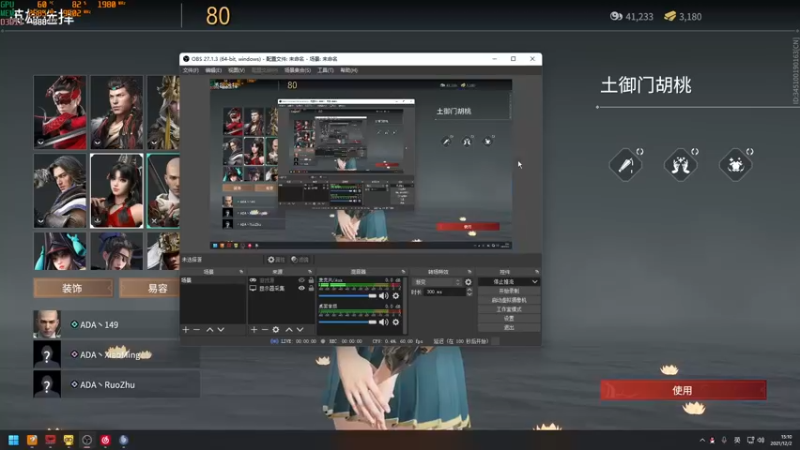Mute the 桌面音频 speaker icon

[384, 322]
